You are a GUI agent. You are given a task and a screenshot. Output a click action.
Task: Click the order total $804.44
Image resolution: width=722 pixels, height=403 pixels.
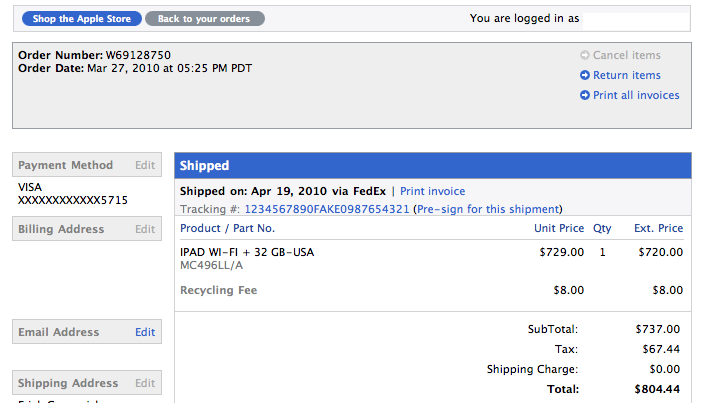pos(658,388)
